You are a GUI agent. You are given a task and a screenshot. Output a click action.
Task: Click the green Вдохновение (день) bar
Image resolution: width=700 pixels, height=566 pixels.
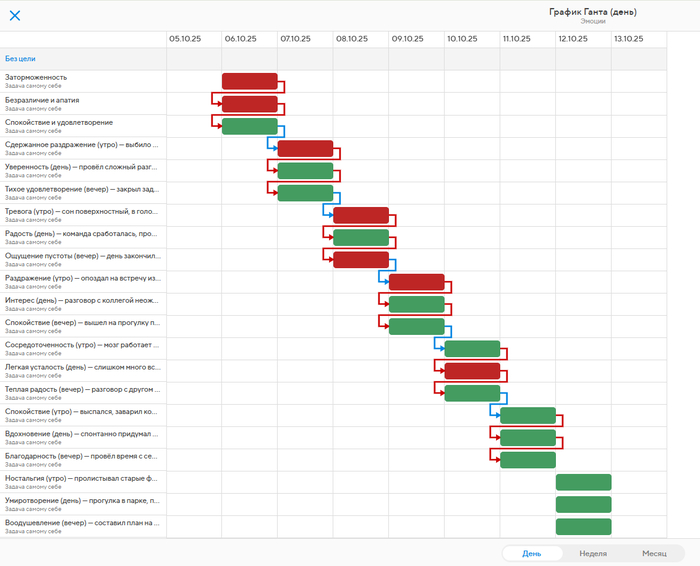click(x=527, y=438)
